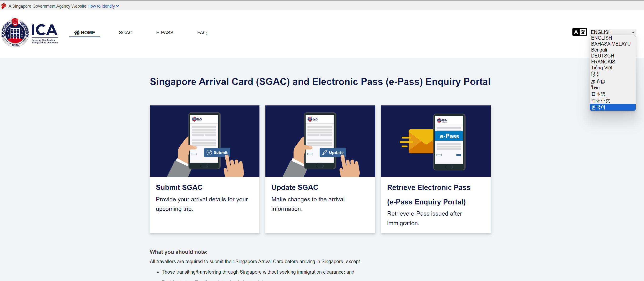The image size is (644, 281).
Task: Open the E-PASS menu item
Action: click(164, 32)
